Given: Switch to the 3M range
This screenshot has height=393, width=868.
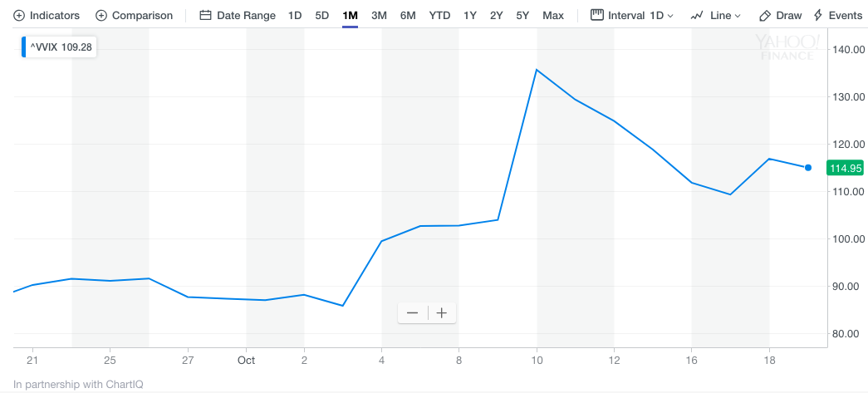Looking at the screenshot, I should [x=379, y=16].
